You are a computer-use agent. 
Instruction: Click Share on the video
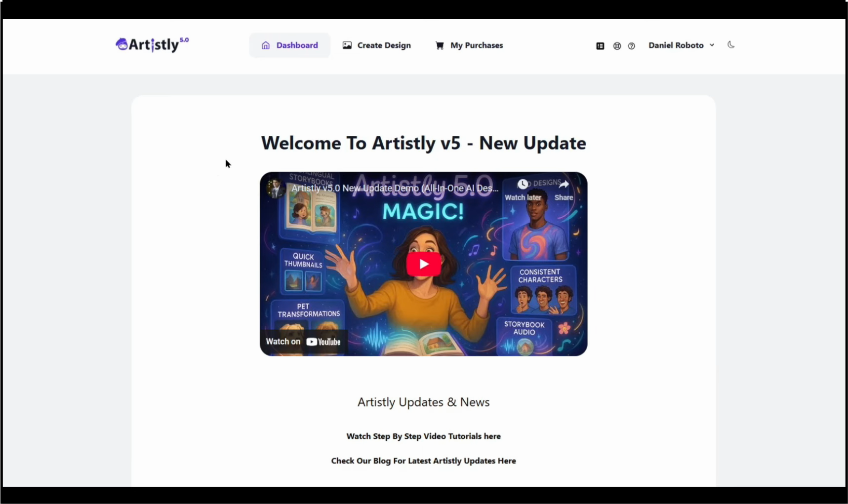click(x=564, y=190)
